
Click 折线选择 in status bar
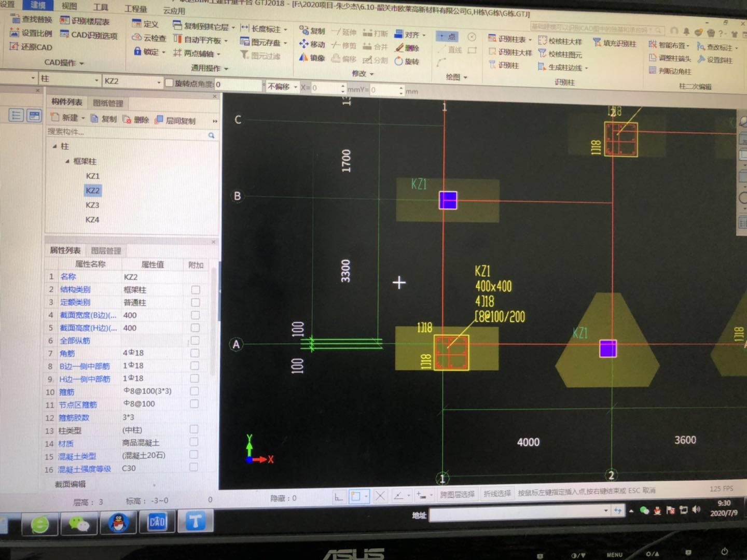coord(497,494)
